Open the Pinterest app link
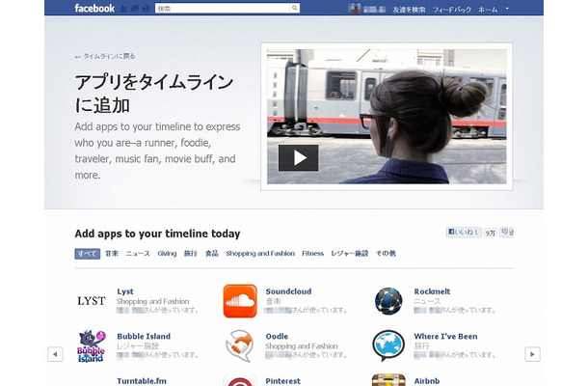This screenshot has width=588, height=386. [282, 381]
